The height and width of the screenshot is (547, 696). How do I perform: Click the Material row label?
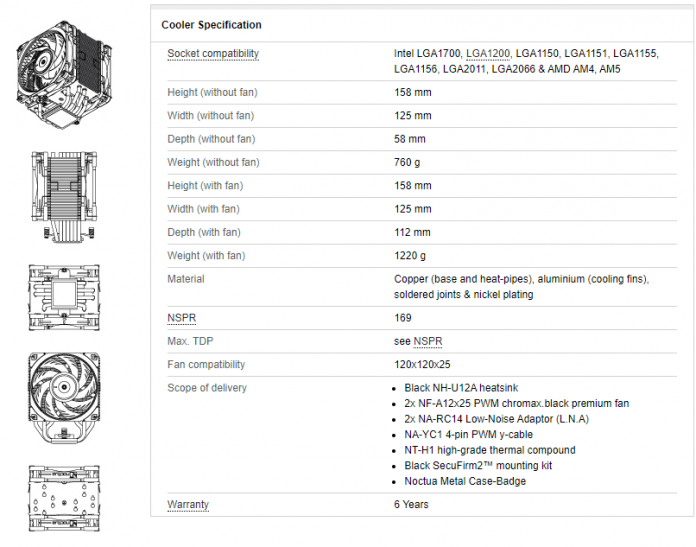click(186, 279)
